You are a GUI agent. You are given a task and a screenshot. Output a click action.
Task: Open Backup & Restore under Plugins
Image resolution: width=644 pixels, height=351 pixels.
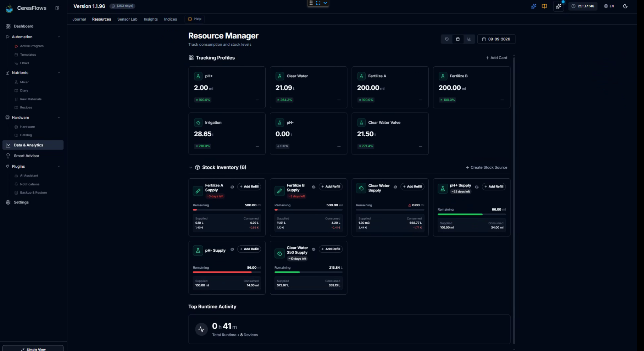(33, 193)
